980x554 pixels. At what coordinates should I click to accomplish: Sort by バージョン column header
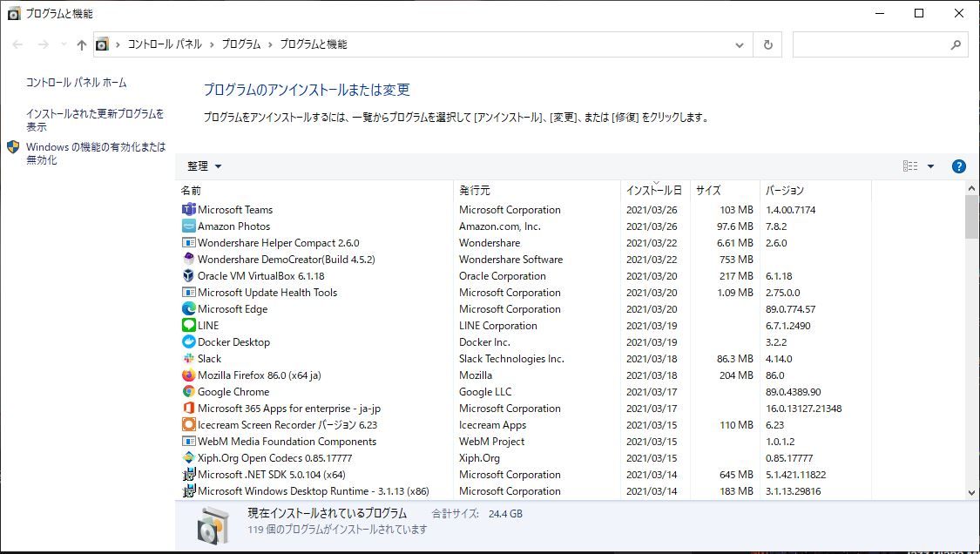coord(815,190)
